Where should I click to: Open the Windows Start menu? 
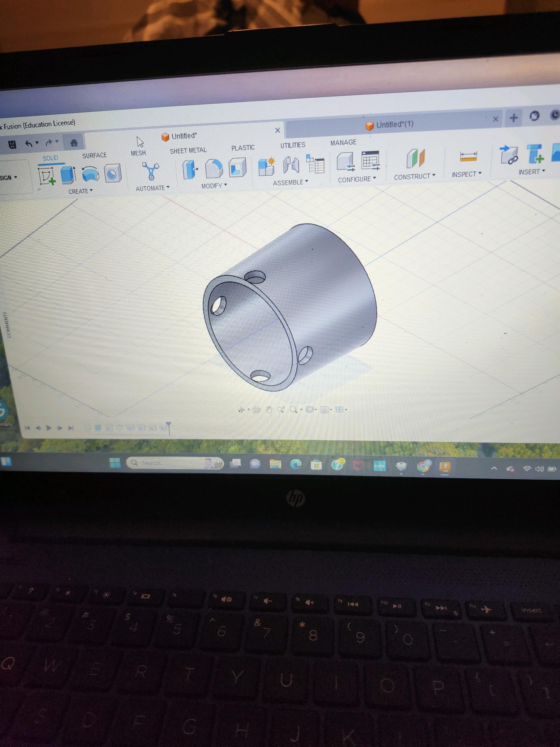[115, 463]
